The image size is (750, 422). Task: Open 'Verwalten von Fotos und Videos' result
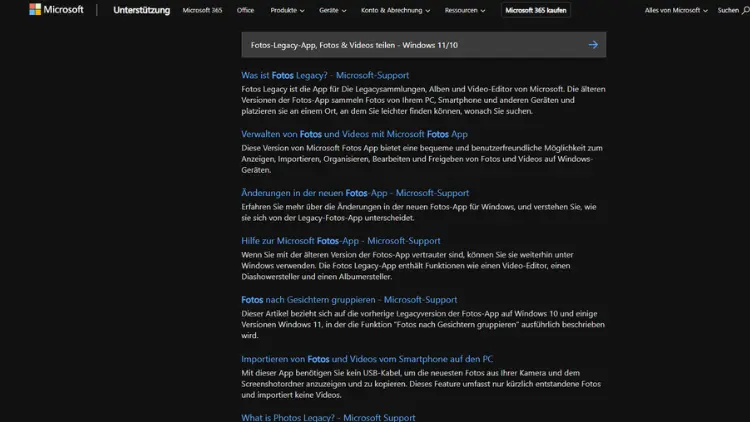(354, 134)
